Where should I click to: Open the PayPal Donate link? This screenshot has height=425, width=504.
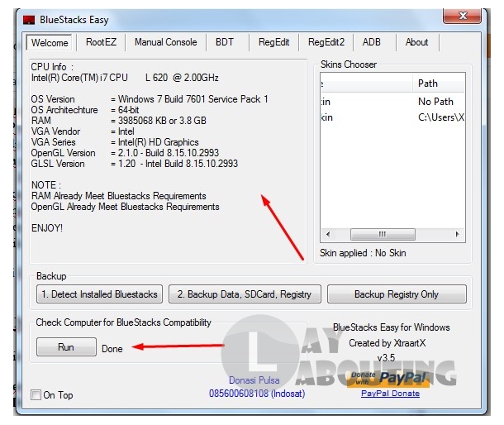point(390,394)
